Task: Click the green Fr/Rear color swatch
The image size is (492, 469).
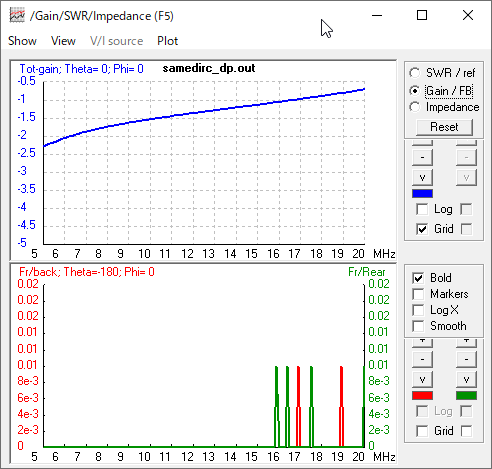Action: coord(466,396)
